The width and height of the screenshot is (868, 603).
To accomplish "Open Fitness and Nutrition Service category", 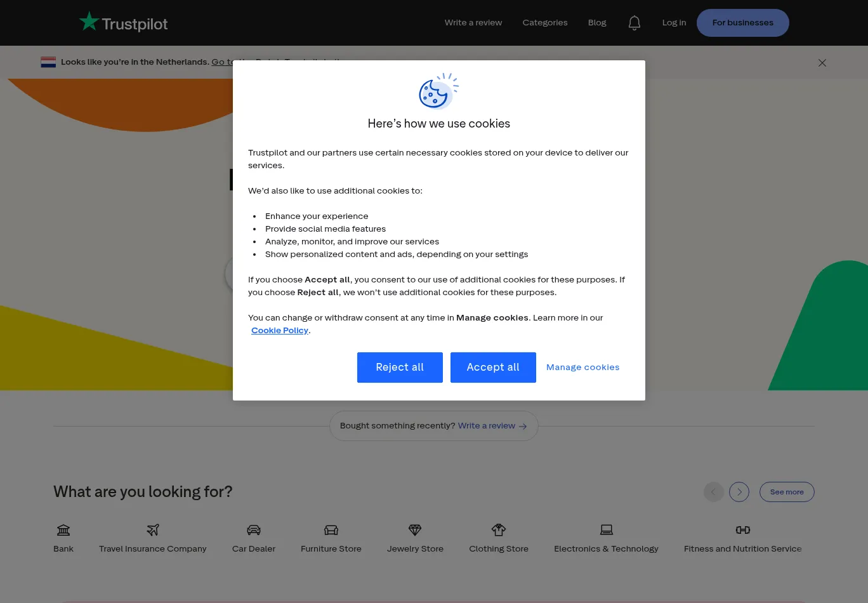I will pyautogui.click(x=742, y=538).
